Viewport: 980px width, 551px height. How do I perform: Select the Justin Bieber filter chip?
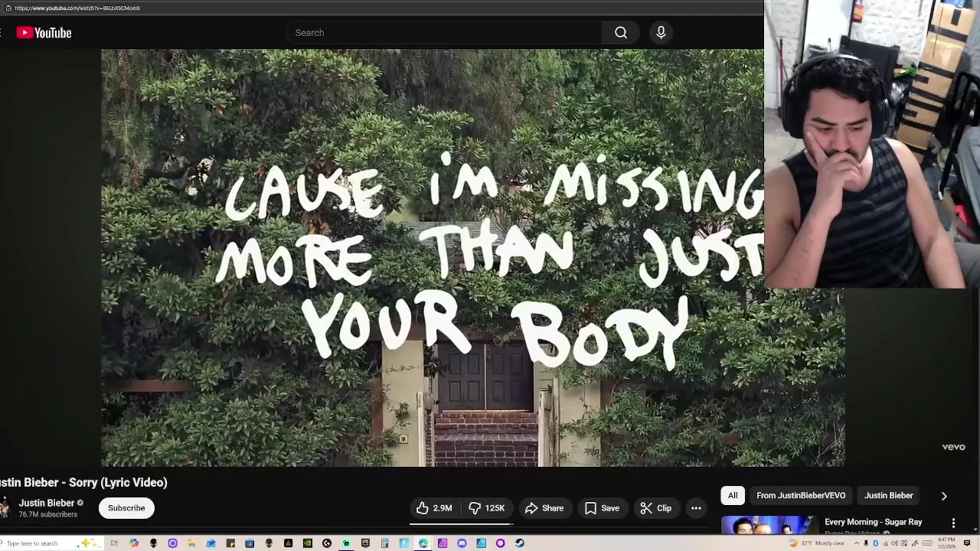click(x=889, y=495)
